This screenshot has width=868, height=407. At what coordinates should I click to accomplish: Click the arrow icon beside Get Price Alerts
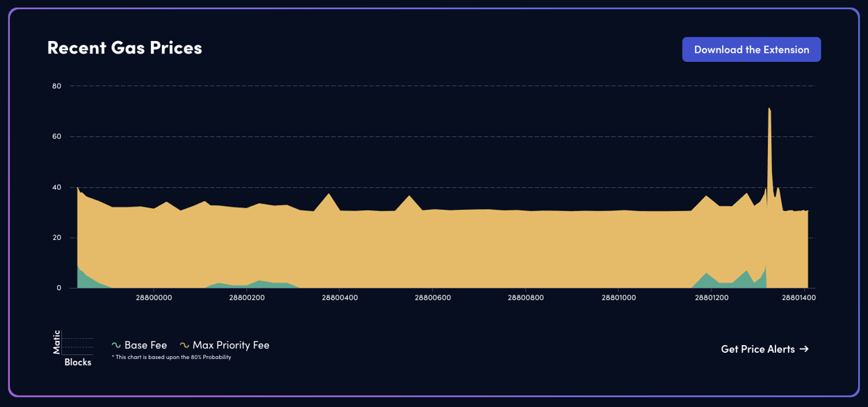pos(804,349)
